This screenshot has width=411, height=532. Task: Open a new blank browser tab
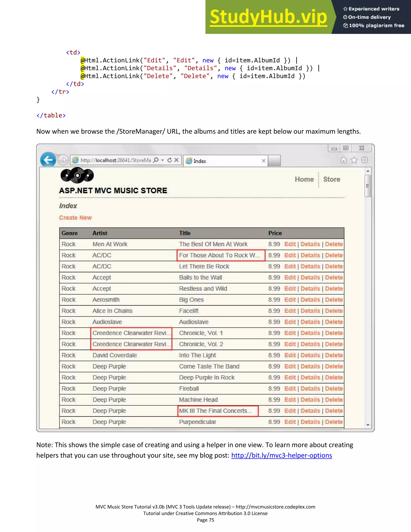point(274,161)
